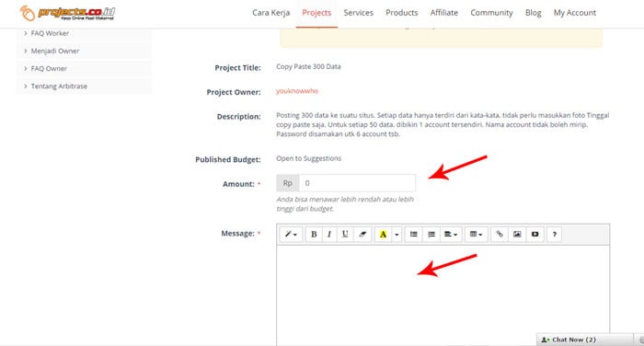Open the Products menu

pyautogui.click(x=402, y=13)
